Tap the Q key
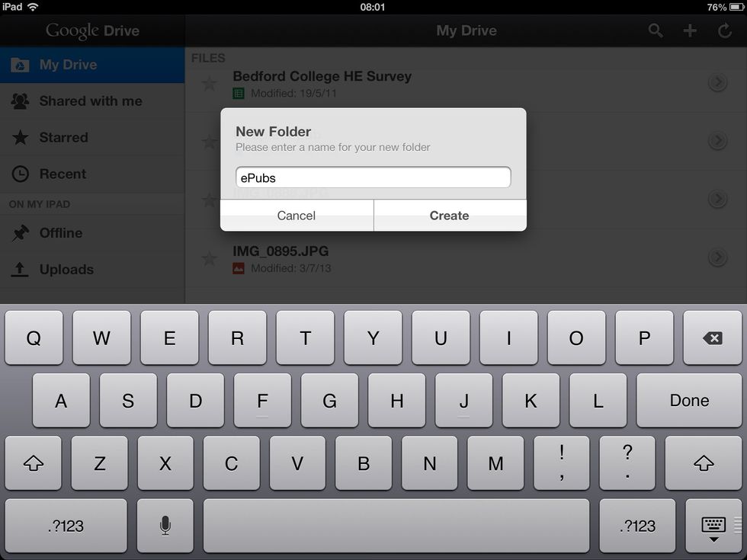747x560 pixels. (x=34, y=338)
